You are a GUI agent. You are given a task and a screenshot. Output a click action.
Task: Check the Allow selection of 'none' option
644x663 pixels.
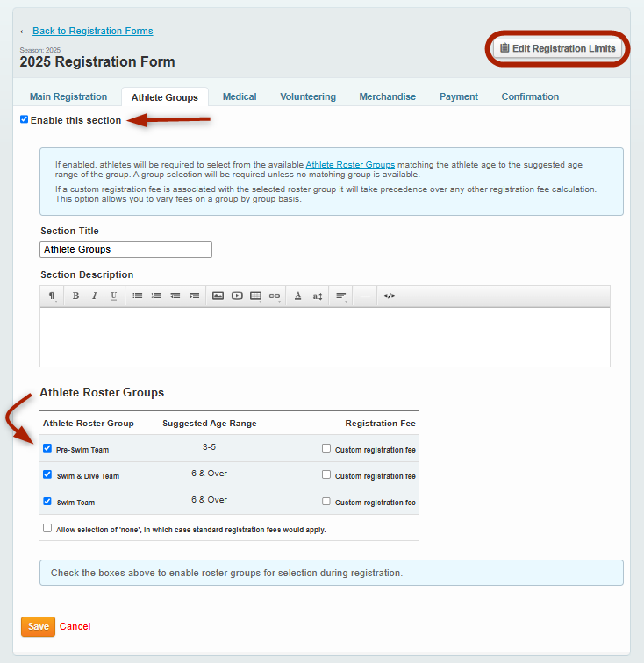click(47, 528)
